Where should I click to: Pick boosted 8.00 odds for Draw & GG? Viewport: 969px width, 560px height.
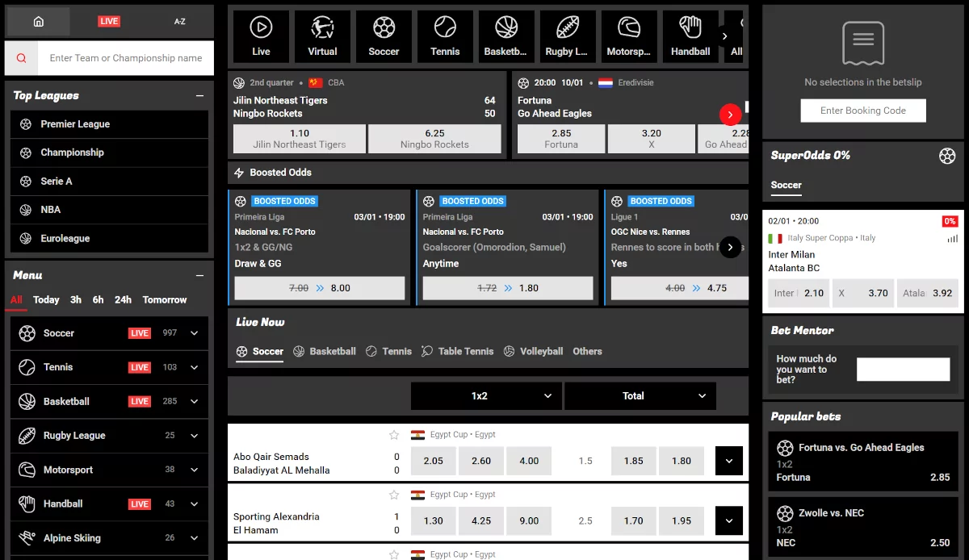(x=320, y=288)
